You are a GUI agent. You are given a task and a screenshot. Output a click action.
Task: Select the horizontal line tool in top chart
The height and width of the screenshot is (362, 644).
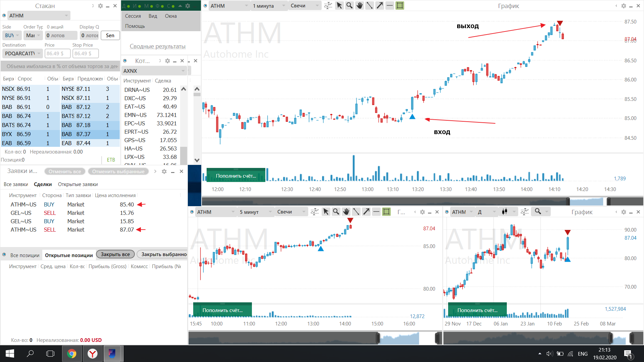click(389, 6)
